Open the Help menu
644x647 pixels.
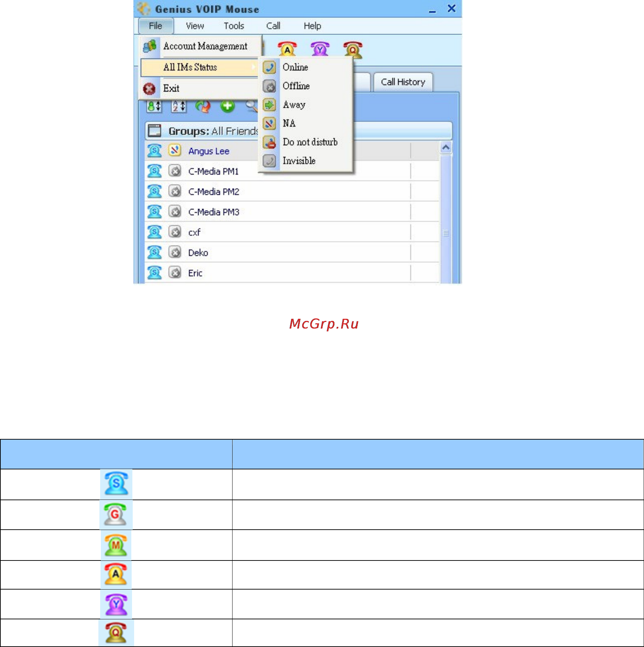click(312, 26)
